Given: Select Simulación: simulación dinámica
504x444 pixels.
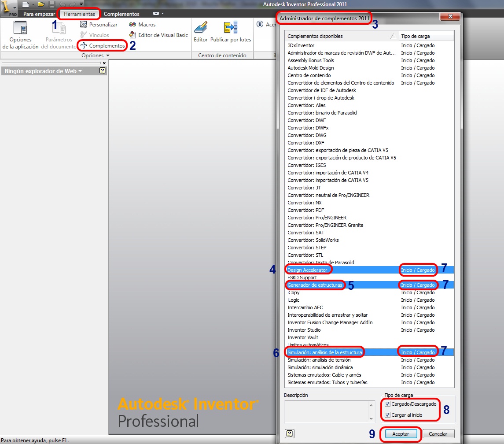Looking at the screenshot, I should (369, 367).
